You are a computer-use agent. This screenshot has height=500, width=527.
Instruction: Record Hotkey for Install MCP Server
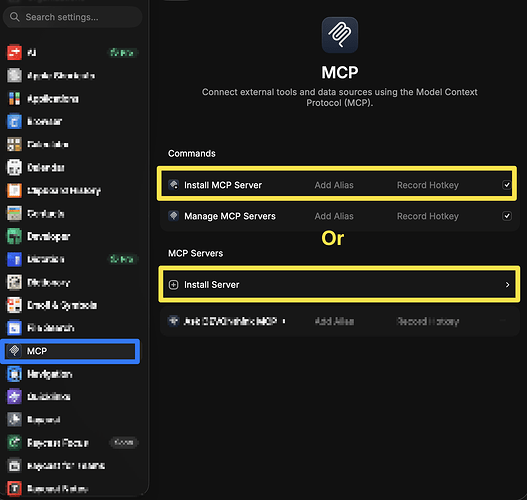click(x=428, y=185)
